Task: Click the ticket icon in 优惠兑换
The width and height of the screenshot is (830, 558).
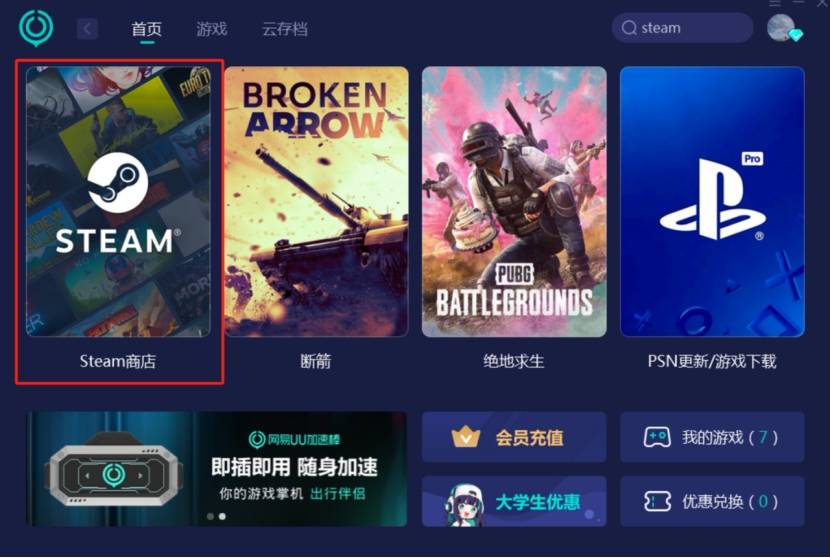Action: pyautogui.click(x=657, y=501)
